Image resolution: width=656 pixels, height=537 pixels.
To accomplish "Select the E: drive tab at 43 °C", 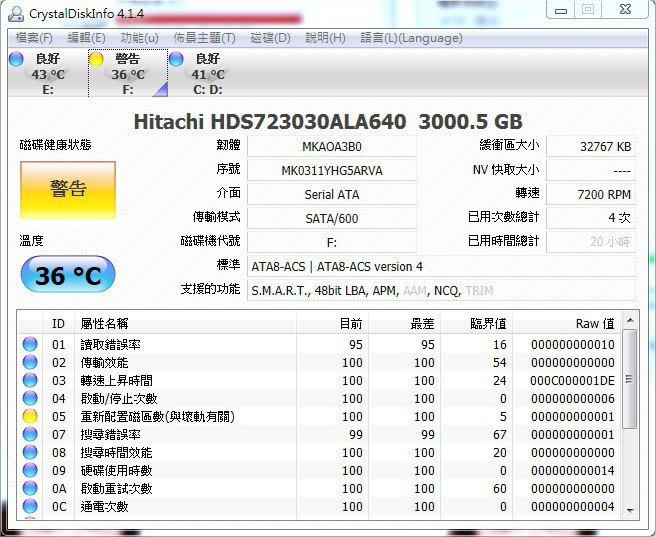I will 47,73.
